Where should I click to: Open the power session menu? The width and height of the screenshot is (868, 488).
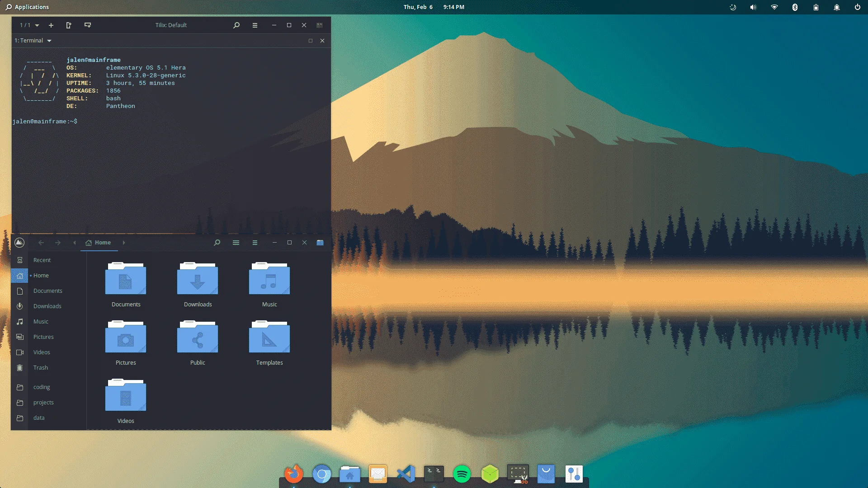(x=857, y=7)
